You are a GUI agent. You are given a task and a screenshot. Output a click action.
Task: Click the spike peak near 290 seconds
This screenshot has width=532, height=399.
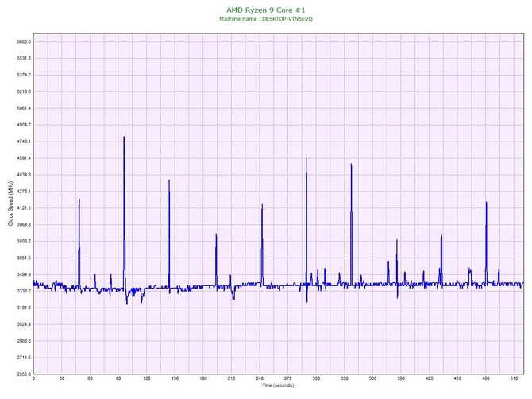click(x=306, y=159)
